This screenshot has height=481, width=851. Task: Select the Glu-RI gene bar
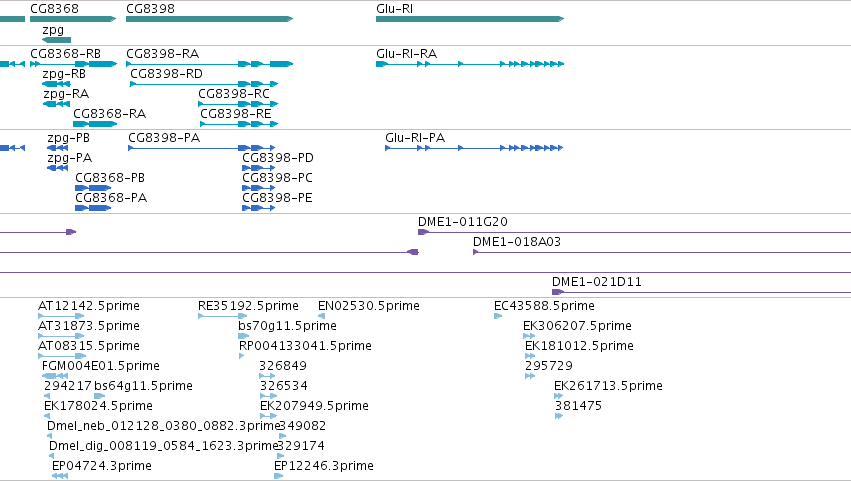click(470, 19)
